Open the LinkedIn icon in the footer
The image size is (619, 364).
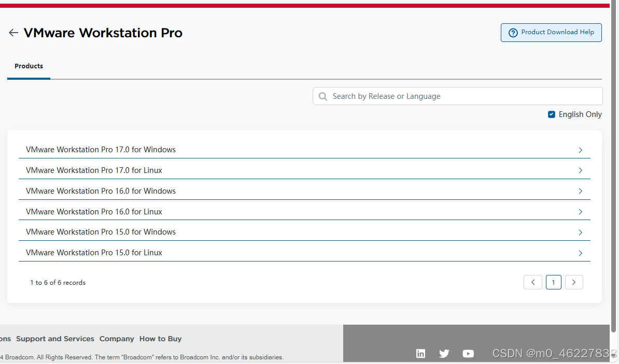[421, 353]
